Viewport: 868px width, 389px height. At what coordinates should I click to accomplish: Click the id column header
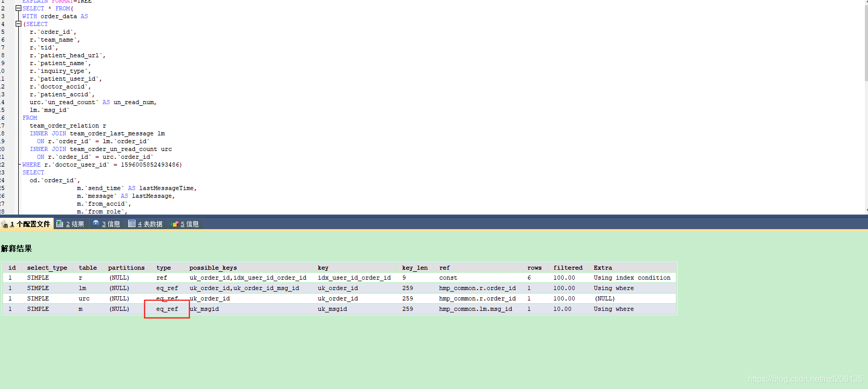pyautogui.click(x=12, y=268)
